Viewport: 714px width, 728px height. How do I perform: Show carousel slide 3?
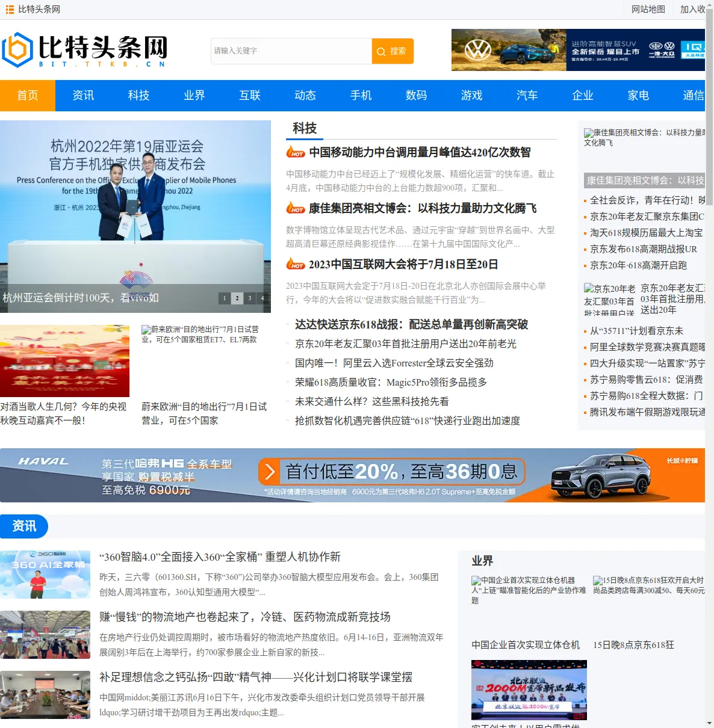pos(250,298)
